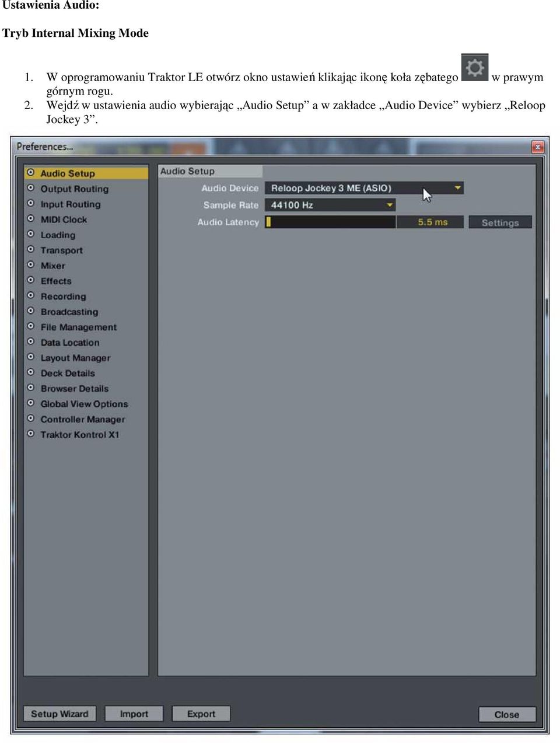Adjust the Audio Latency slider
This screenshot has width=560, height=743.
coord(330,222)
